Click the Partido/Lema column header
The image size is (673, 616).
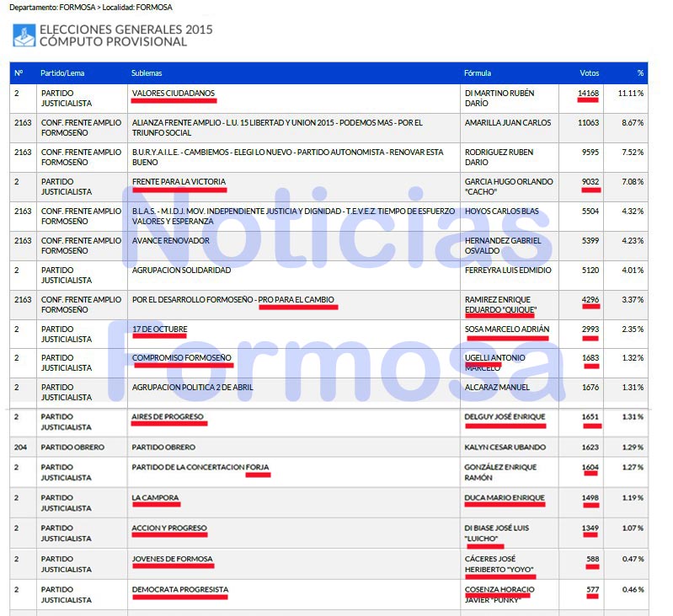[62, 73]
